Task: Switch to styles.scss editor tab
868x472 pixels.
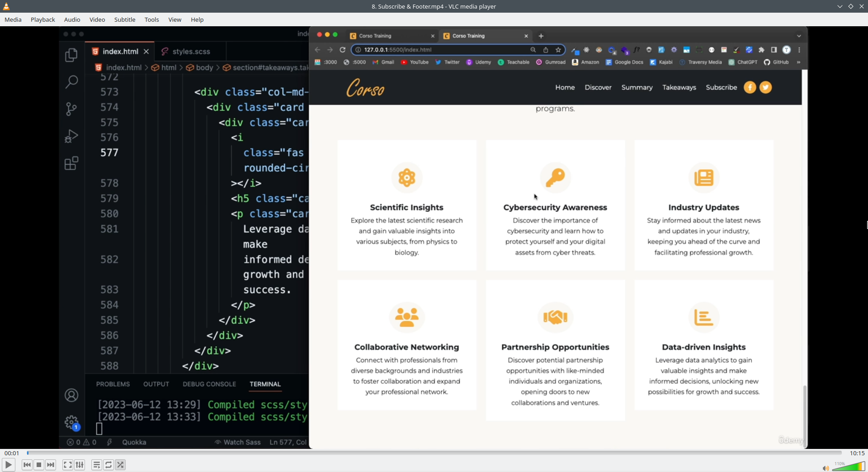Action: click(x=191, y=52)
